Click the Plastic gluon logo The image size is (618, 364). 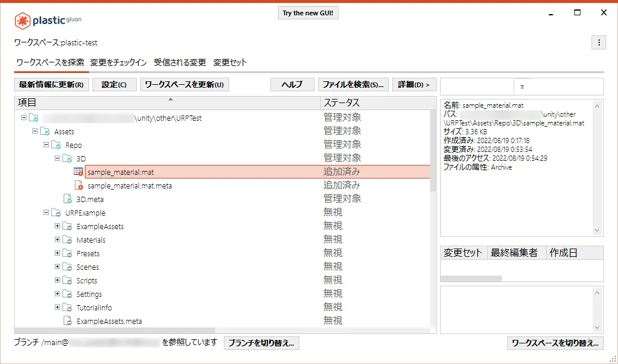pyautogui.click(x=48, y=21)
